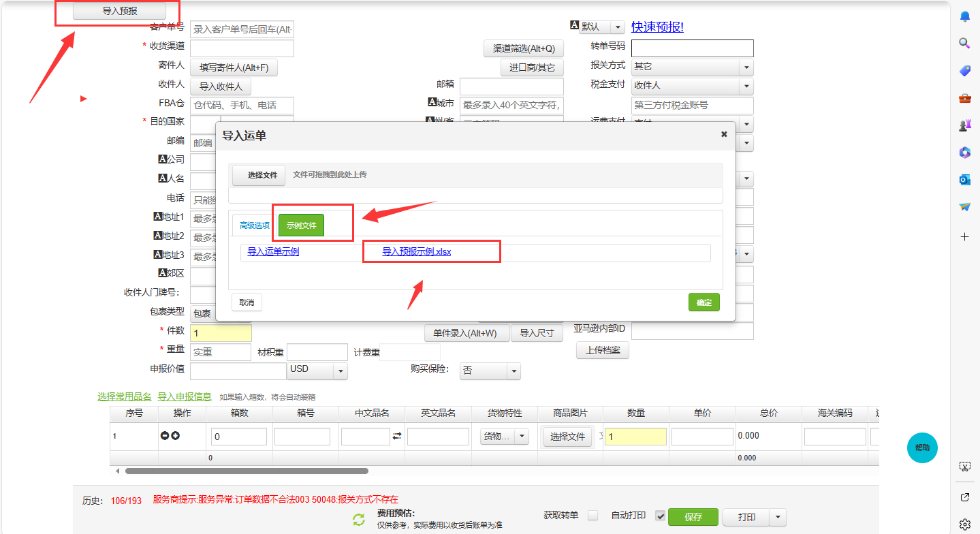Click the history count 106/193
Screen dimensions: 980x534
126,501
